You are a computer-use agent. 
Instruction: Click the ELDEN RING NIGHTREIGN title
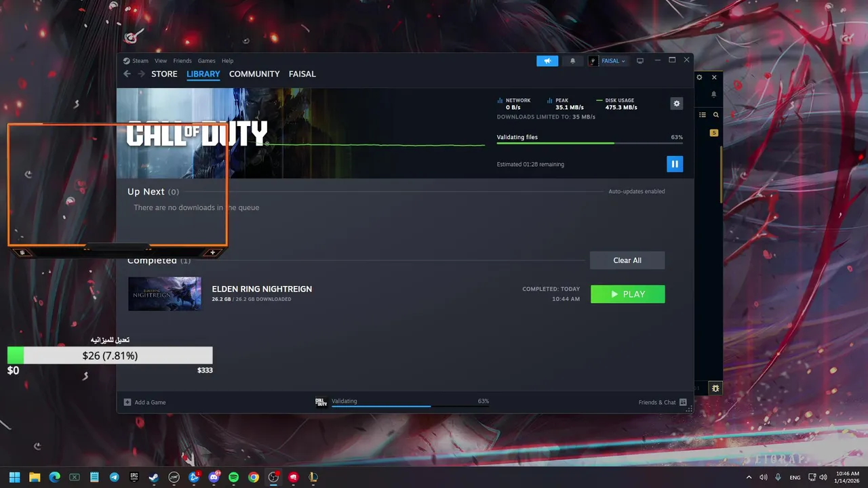click(262, 289)
